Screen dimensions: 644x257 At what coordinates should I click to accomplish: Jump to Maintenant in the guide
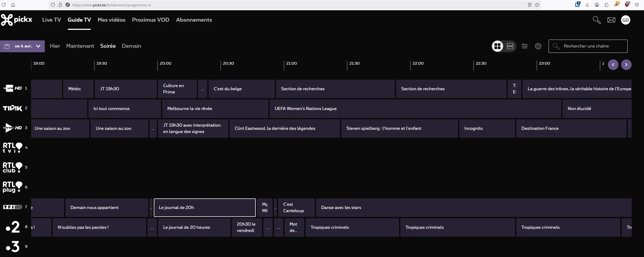[x=80, y=46]
